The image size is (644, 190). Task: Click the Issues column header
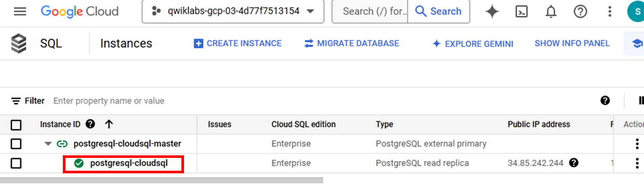pos(220,125)
